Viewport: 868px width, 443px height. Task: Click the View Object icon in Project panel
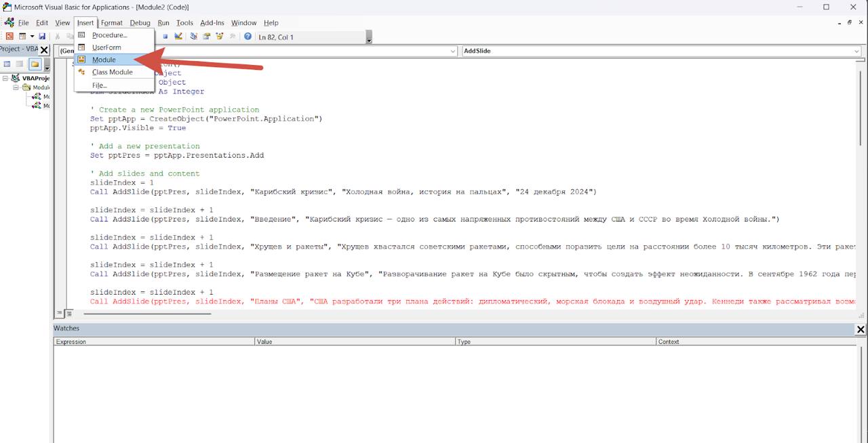pos(20,64)
